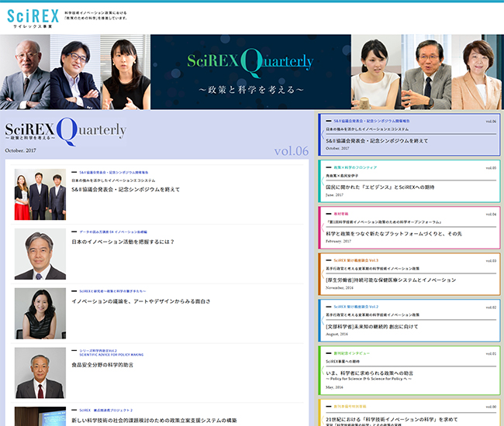Viewport: 504px width, 426px height.
Task: Select the vol.01 label in the green sidebar card
Action: coord(491,354)
